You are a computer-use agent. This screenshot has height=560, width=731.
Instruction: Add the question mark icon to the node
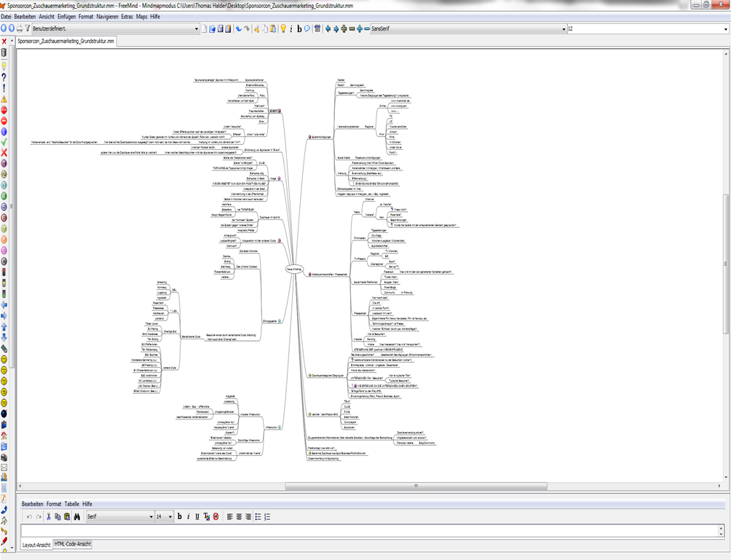(x=4, y=77)
